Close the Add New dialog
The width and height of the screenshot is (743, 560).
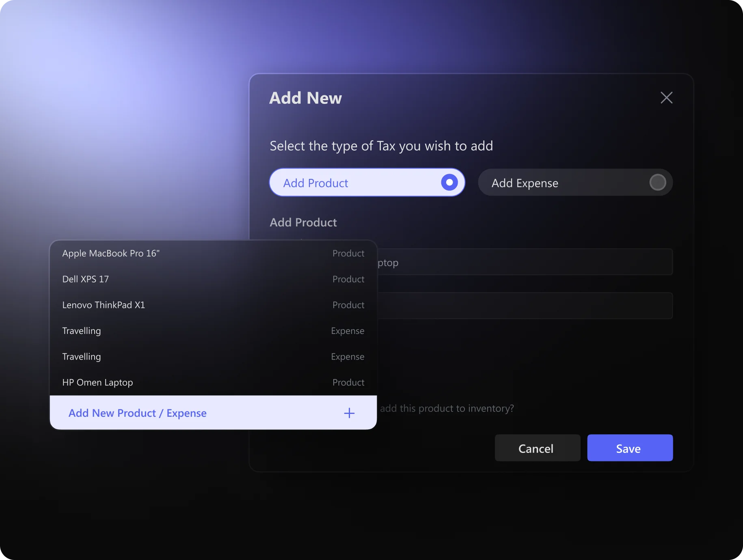click(x=666, y=98)
